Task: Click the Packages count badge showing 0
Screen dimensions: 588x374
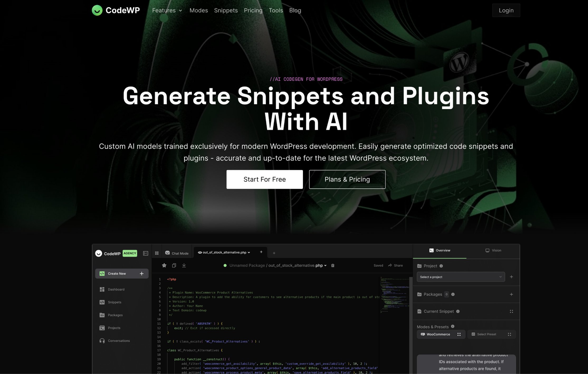Action: pyautogui.click(x=446, y=294)
